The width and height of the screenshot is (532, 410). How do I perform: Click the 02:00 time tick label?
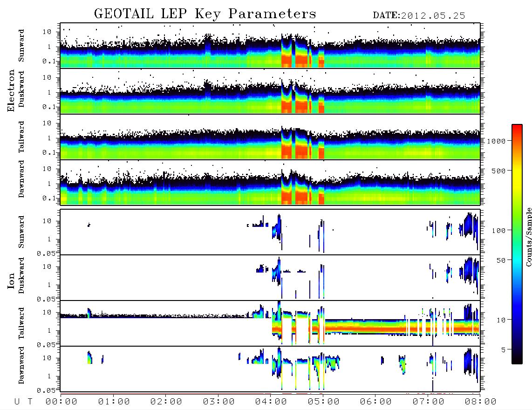click(x=166, y=402)
